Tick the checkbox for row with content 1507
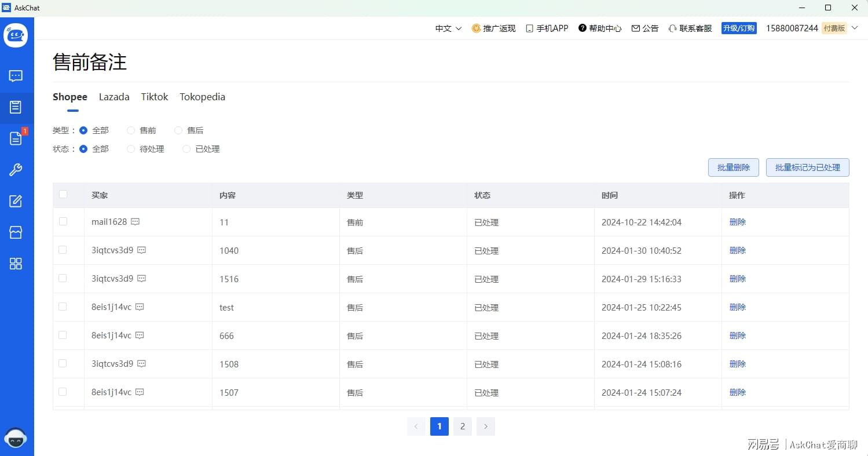 pyautogui.click(x=63, y=392)
